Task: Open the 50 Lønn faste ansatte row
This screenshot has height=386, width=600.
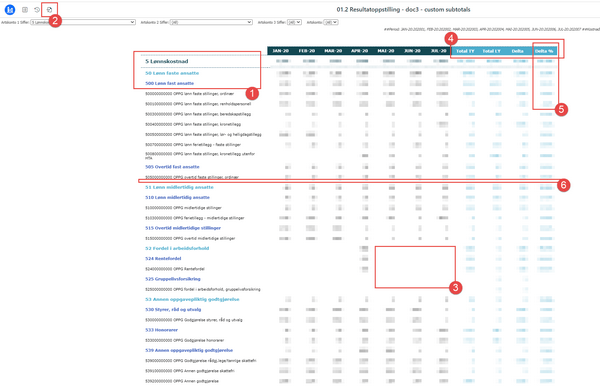Action: coord(172,73)
